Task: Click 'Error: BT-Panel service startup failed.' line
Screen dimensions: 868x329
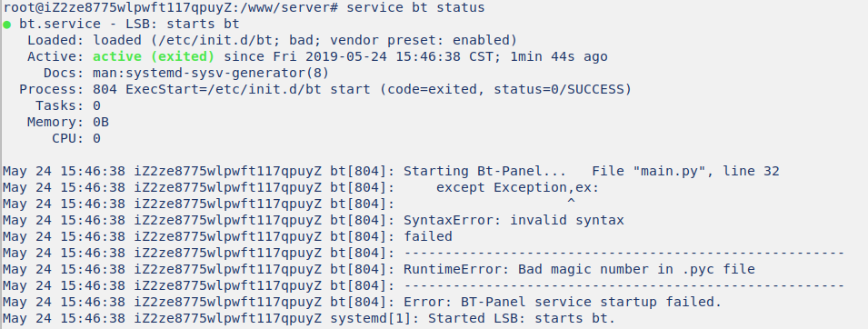Action: [x=563, y=302]
